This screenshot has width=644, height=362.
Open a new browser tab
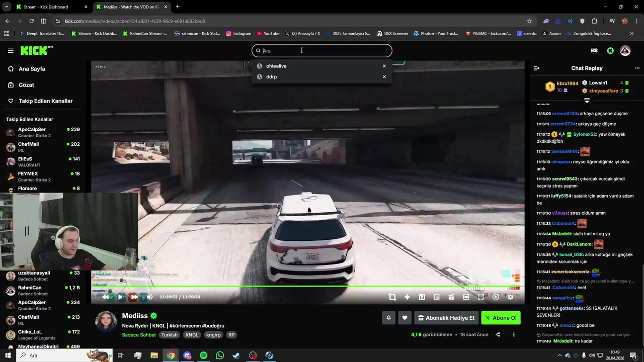178,7
